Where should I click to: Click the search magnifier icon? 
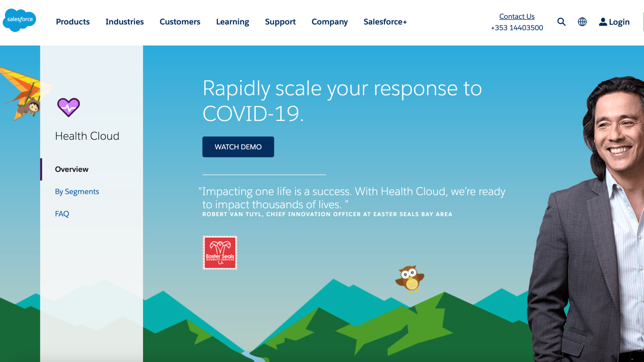tap(561, 22)
